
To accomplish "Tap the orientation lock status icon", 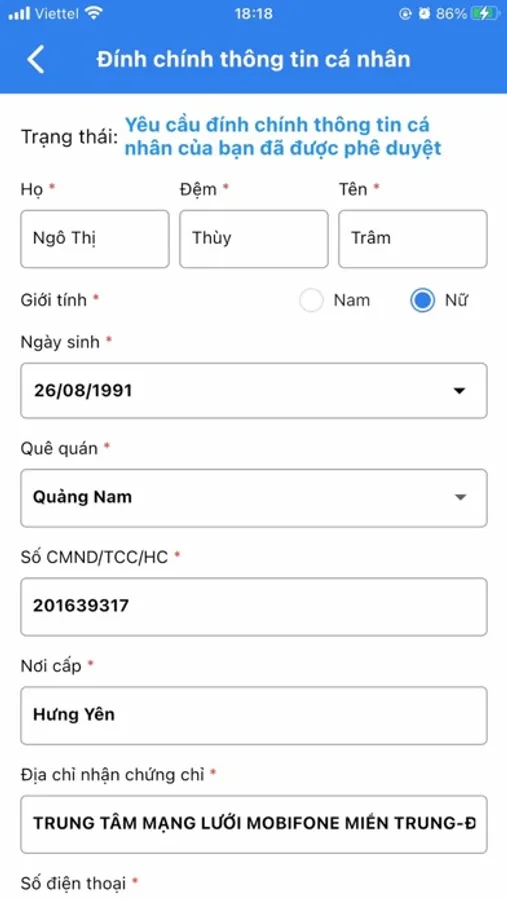I will click(x=405, y=14).
